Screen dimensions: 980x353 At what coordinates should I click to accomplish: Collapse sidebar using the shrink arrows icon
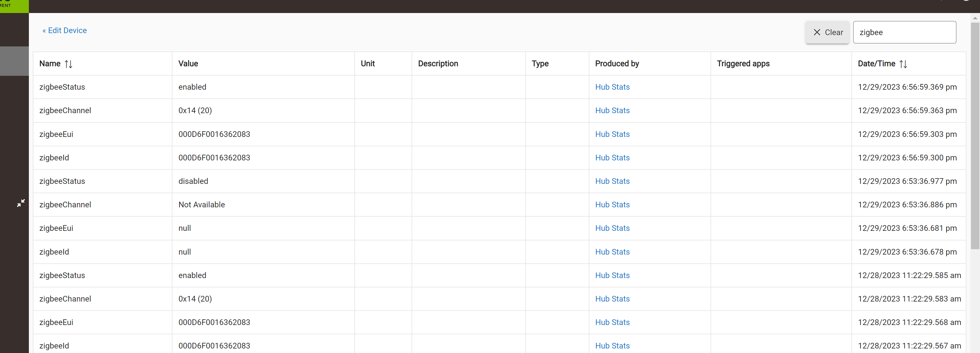click(21, 203)
